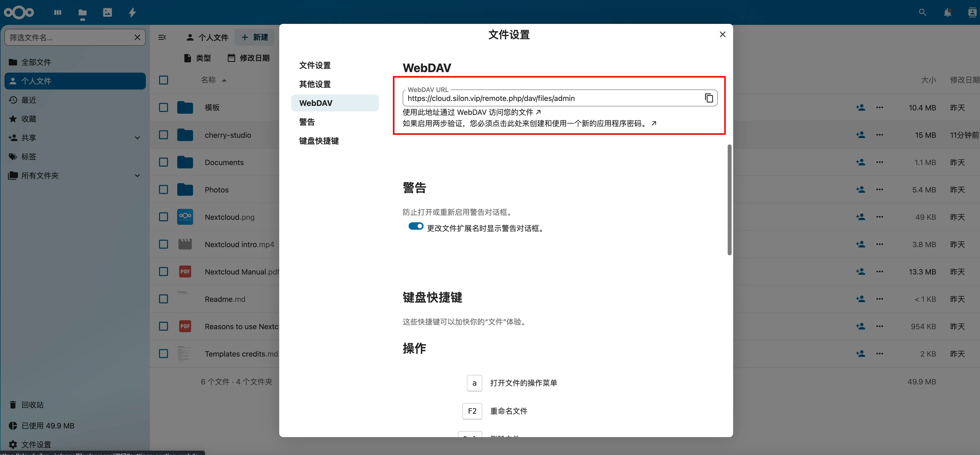This screenshot has height=455, width=980.
Task: Open the 已使用 49.9 MB storage entry
Action: coord(75,426)
